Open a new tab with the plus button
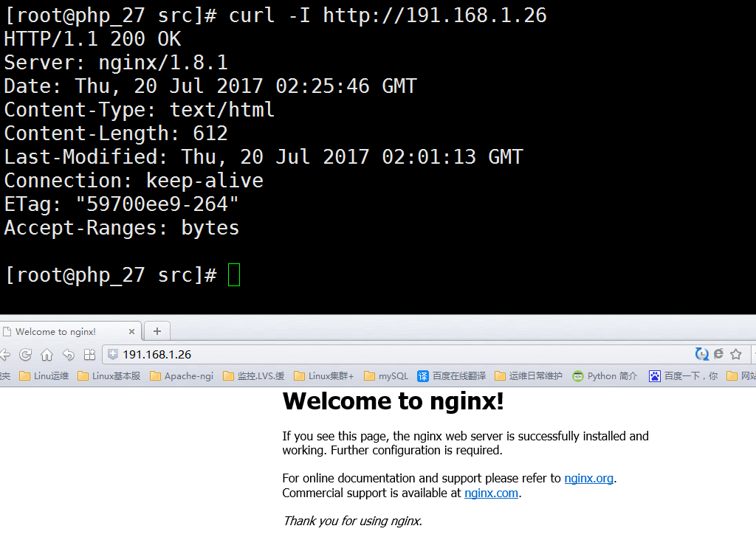 pos(157,331)
